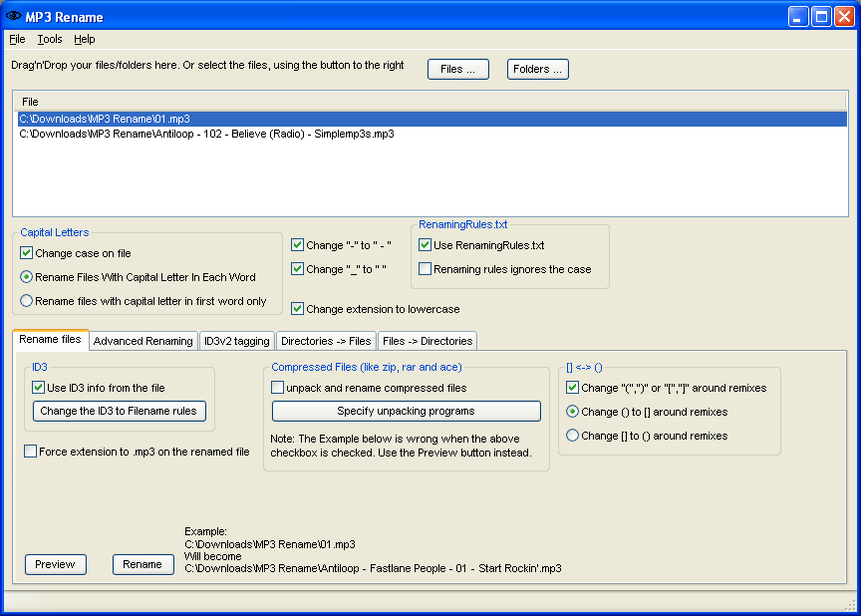Click the Folders ... button
Viewport: 861px width, 616px height.
tap(537, 69)
